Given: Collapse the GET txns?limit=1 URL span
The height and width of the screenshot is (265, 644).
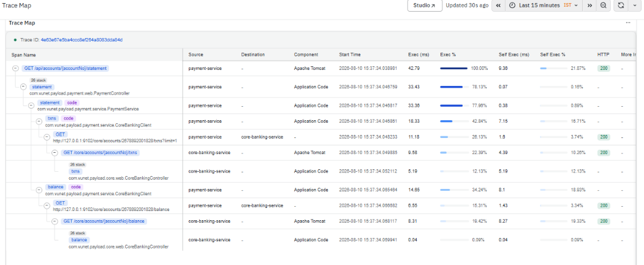Looking at the screenshot, I should pyautogui.click(x=47, y=137).
